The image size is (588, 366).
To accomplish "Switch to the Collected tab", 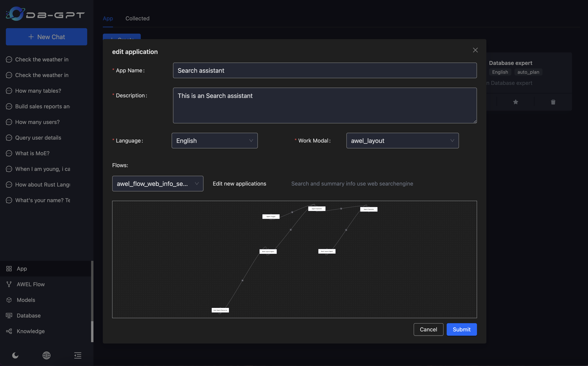I will (x=137, y=18).
